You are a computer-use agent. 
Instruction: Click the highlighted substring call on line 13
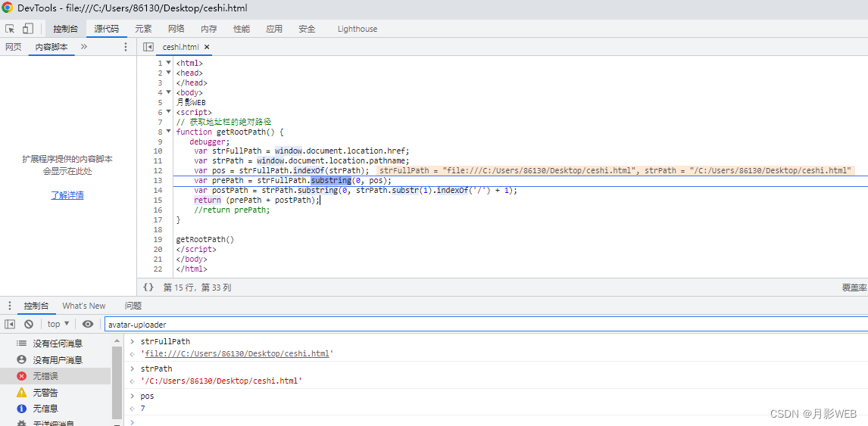click(330, 181)
